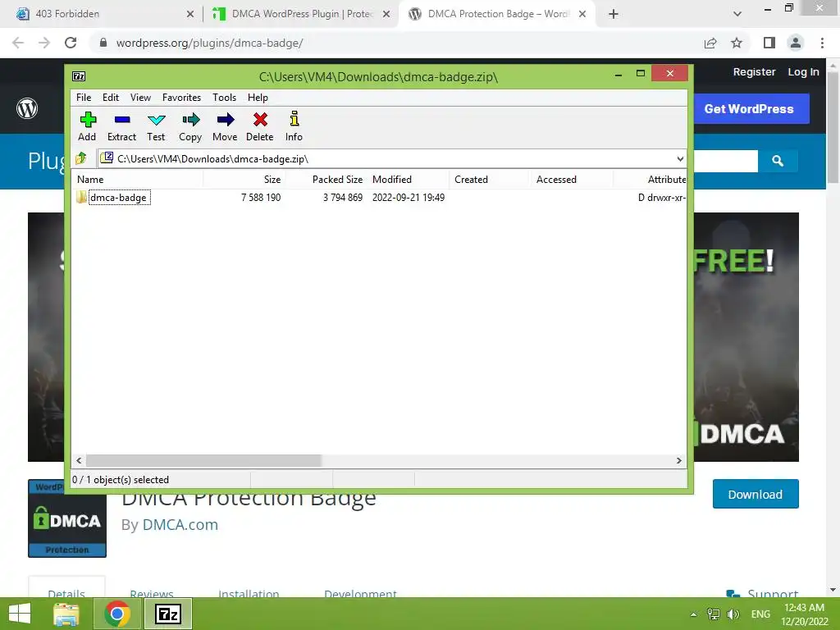Switch to 7-Zip in taskbar
Viewport: 840px width, 630px height.
(167, 614)
